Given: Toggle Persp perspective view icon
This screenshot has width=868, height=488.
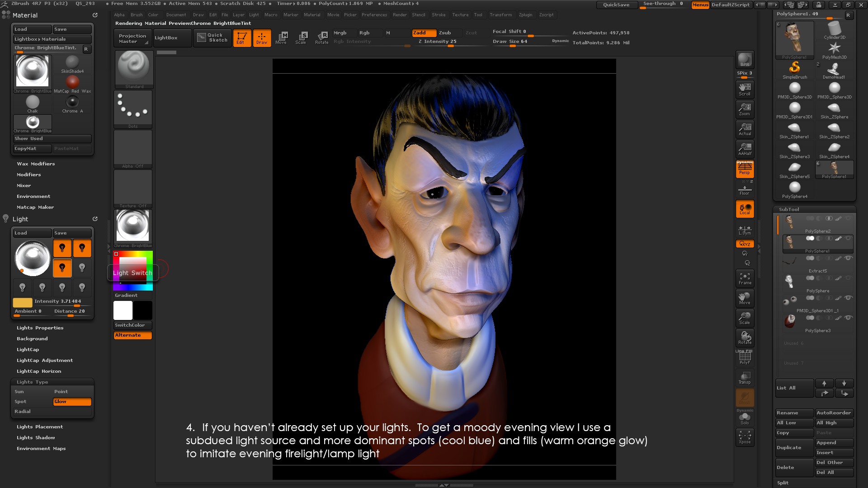Looking at the screenshot, I should click(745, 169).
